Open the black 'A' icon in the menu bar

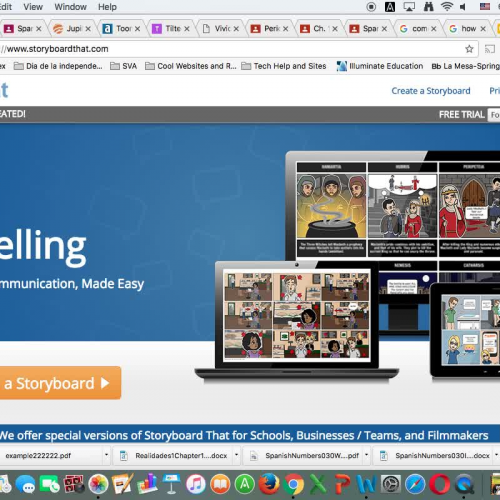point(390,7)
